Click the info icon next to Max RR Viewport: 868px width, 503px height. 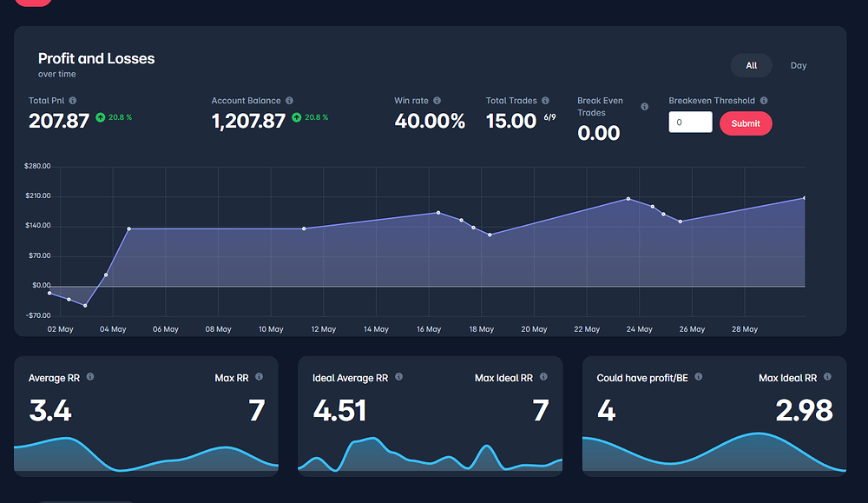tap(259, 377)
